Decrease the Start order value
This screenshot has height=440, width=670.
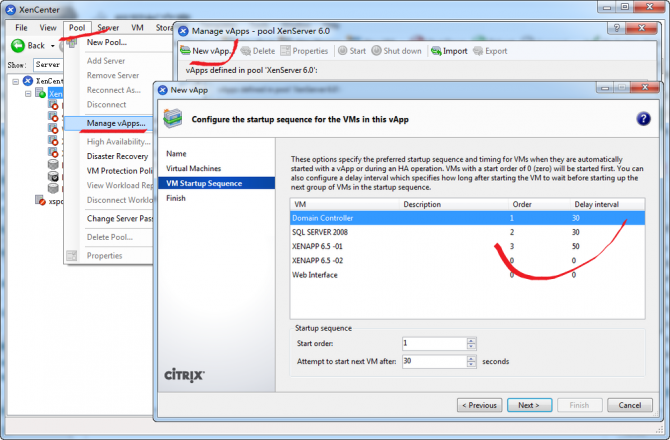(471, 346)
